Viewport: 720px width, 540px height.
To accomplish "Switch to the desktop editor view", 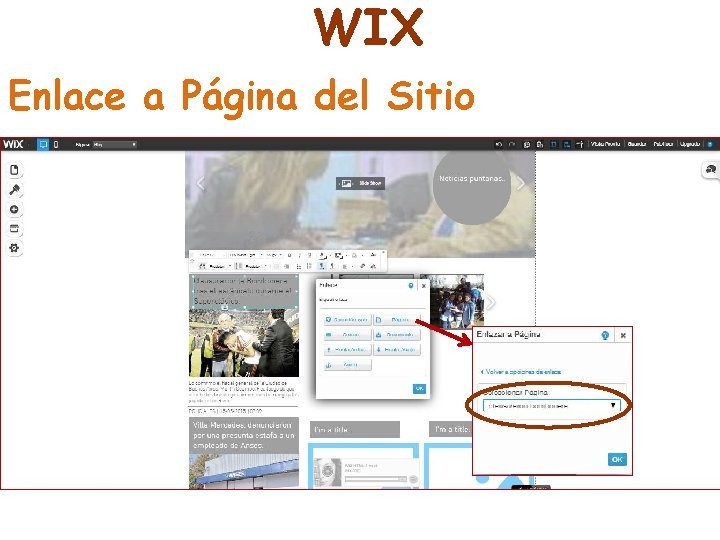I will [x=43, y=144].
